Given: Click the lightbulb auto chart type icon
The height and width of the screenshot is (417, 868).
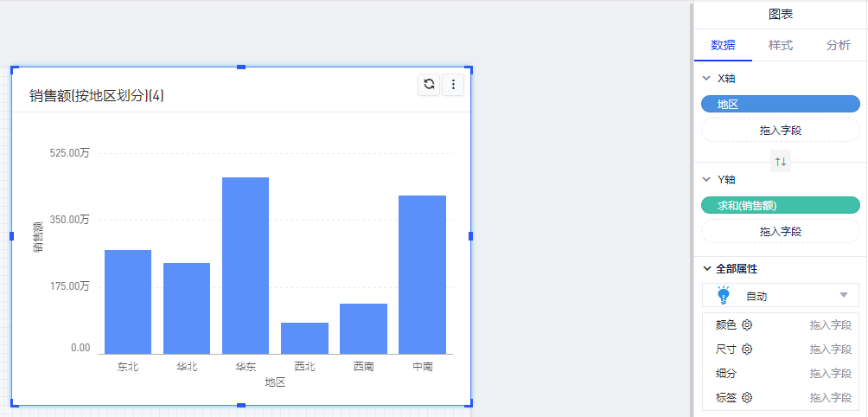Looking at the screenshot, I should [x=724, y=295].
